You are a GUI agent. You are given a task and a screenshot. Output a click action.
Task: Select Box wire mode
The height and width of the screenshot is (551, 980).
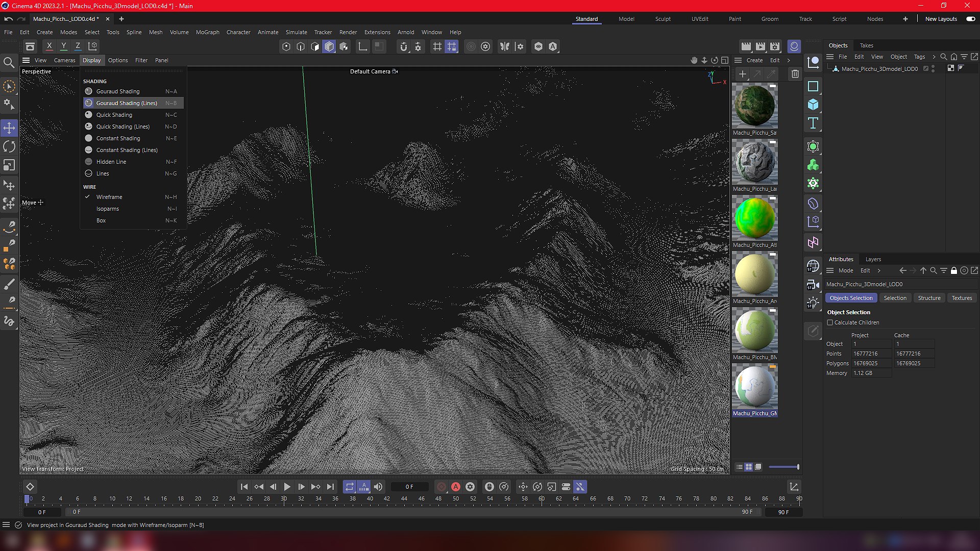(133, 220)
